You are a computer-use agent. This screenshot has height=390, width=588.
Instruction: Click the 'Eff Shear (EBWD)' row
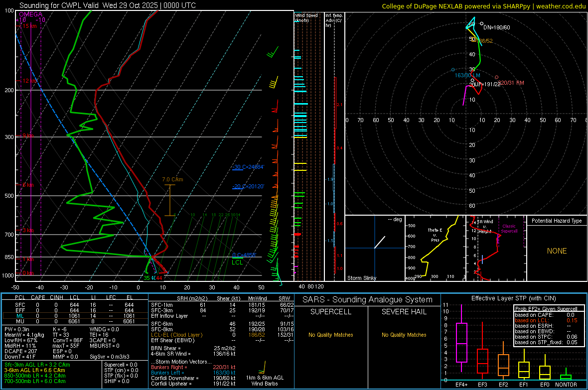222,340
